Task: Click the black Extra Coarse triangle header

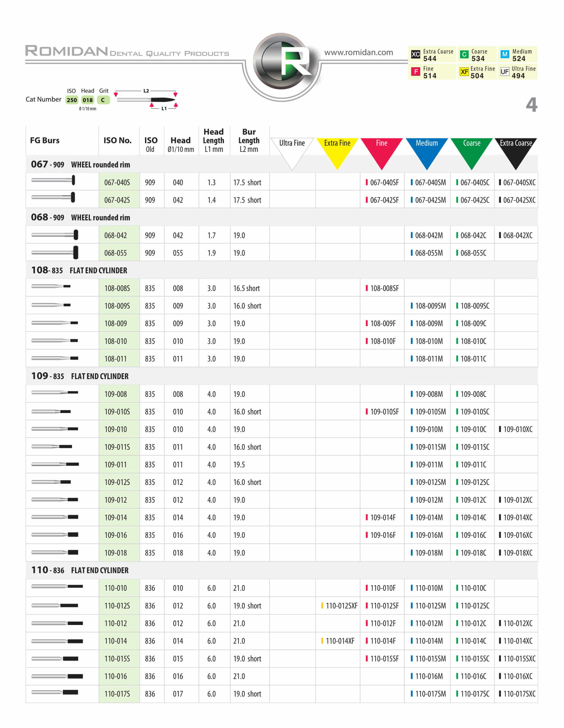Action: pyautogui.click(x=516, y=154)
